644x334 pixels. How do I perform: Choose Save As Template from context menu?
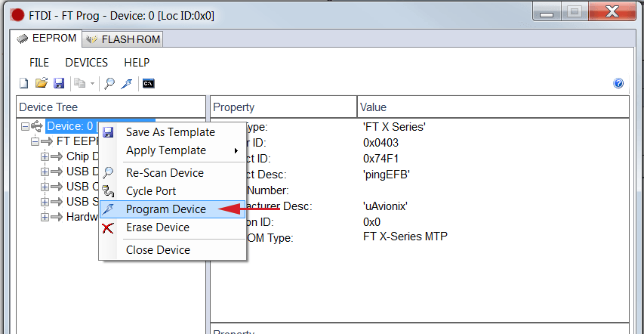point(172,132)
